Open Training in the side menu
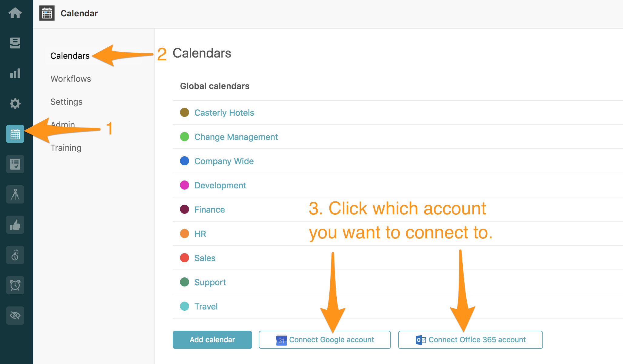The image size is (623, 364). (66, 148)
